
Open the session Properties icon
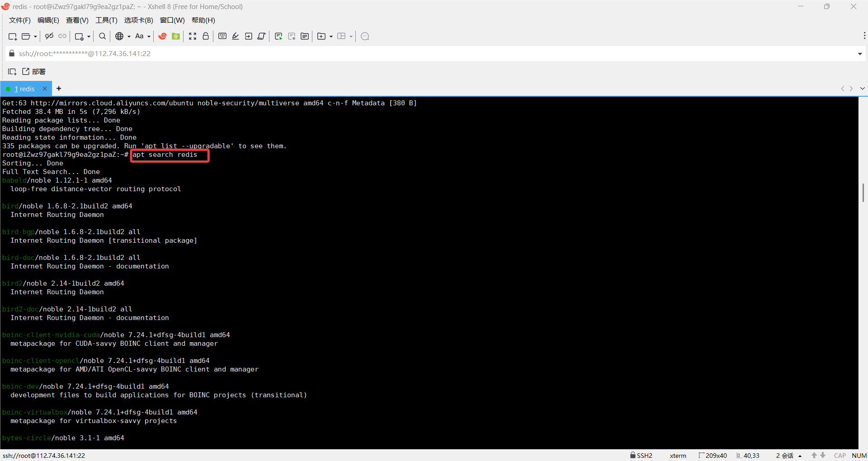pos(79,36)
